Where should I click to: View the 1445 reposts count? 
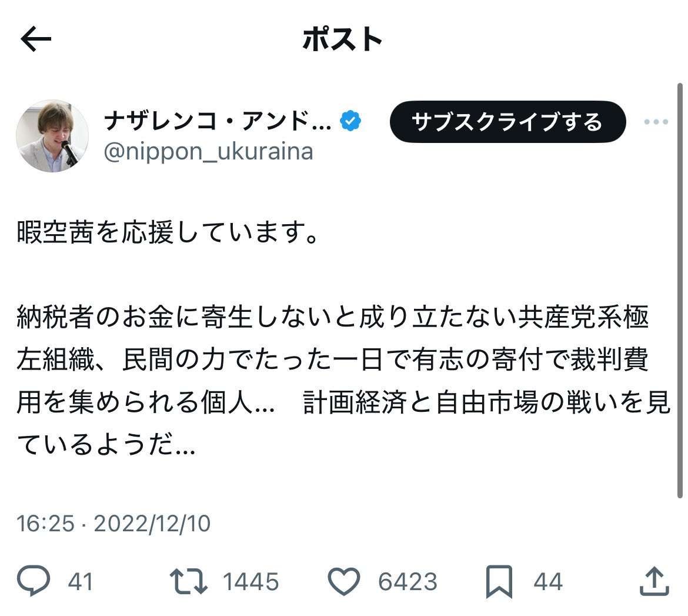coord(250,582)
